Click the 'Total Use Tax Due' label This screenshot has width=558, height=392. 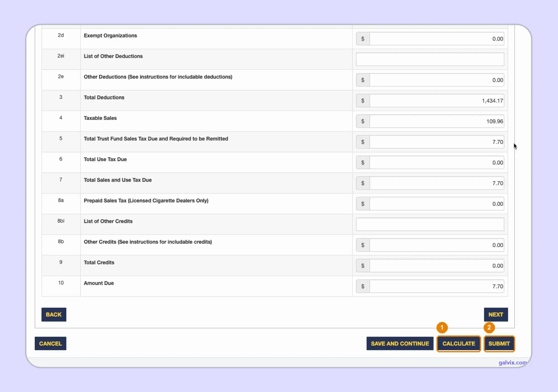tap(105, 160)
